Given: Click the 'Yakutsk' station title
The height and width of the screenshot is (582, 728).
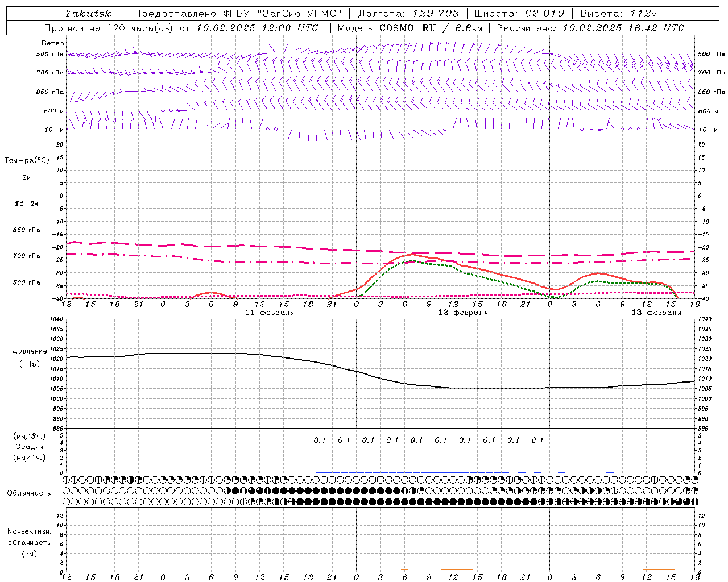Looking at the screenshot, I should coord(88,14).
